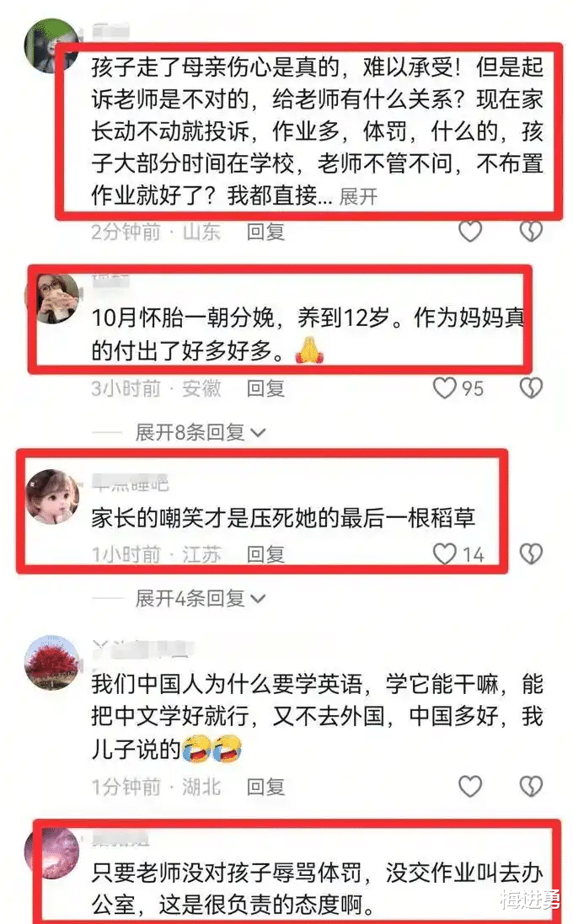
Task: Reply (回复) to the Anhui comment
Action: pyautogui.click(x=265, y=388)
